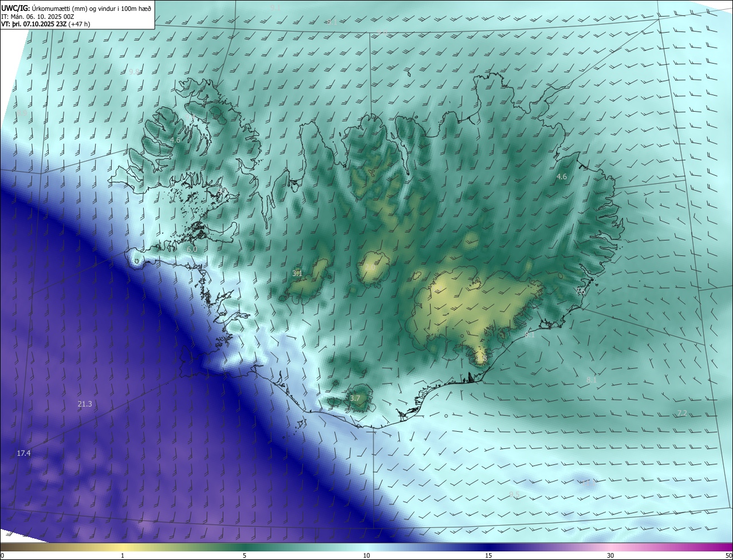Image resolution: width=733 pixels, height=560 pixels.
Task: Click the colorbar tick label 0
Action: 2,555
